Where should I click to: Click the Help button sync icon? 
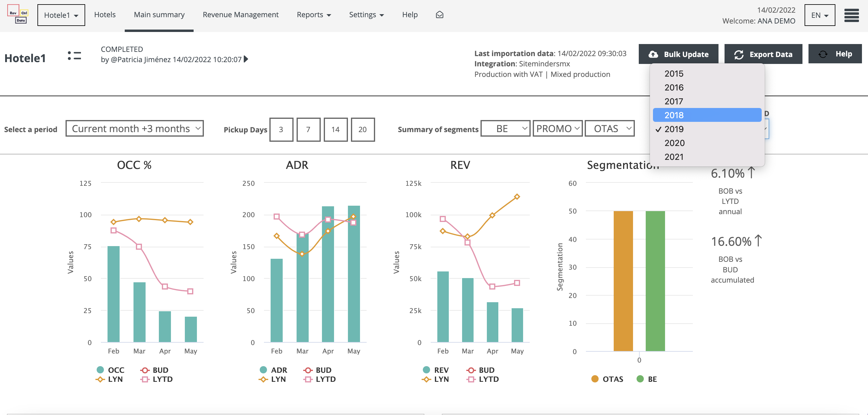point(823,54)
